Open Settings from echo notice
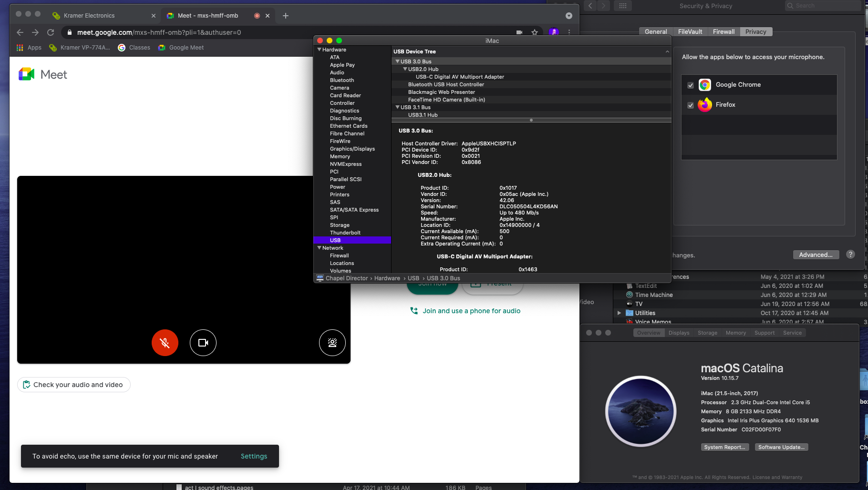 pos(254,456)
